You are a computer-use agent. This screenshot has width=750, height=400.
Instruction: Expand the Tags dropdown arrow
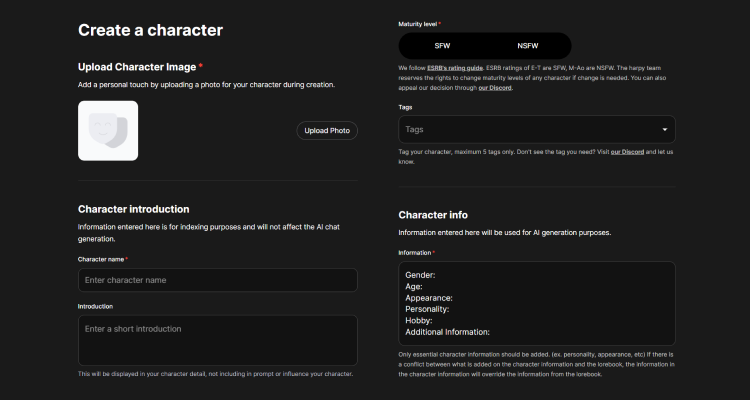coord(664,130)
